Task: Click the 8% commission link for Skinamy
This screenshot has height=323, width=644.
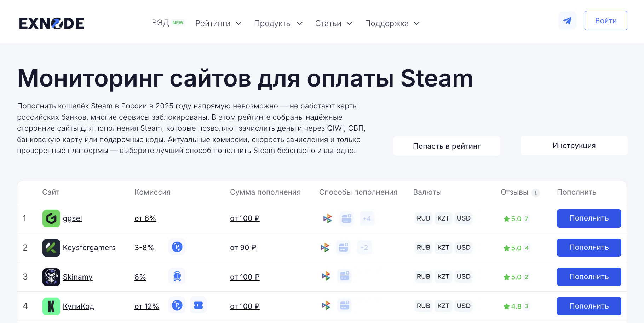Action: tap(140, 277)
